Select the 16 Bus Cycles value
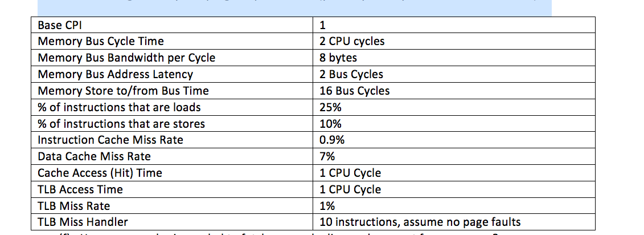The width and height of the screenshot is (644, 235). (354, 91)
